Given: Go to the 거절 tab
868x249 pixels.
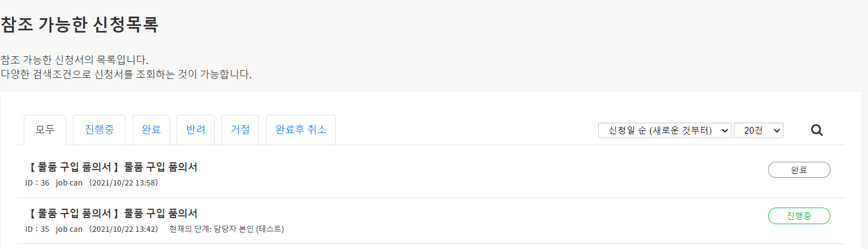Looking at the screenshot, I should coord(240,130).
